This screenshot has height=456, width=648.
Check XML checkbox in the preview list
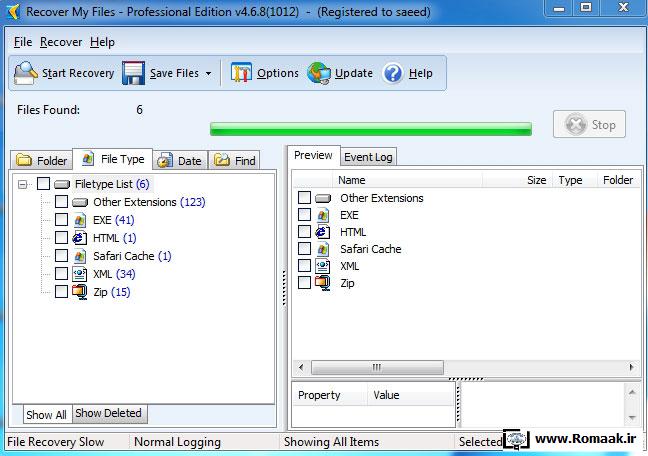(x=304, y=265)
